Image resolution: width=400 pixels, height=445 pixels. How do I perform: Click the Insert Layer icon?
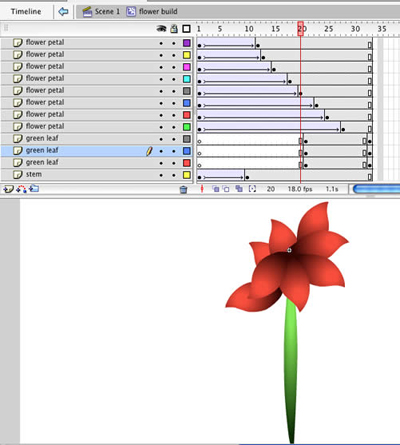8,189
